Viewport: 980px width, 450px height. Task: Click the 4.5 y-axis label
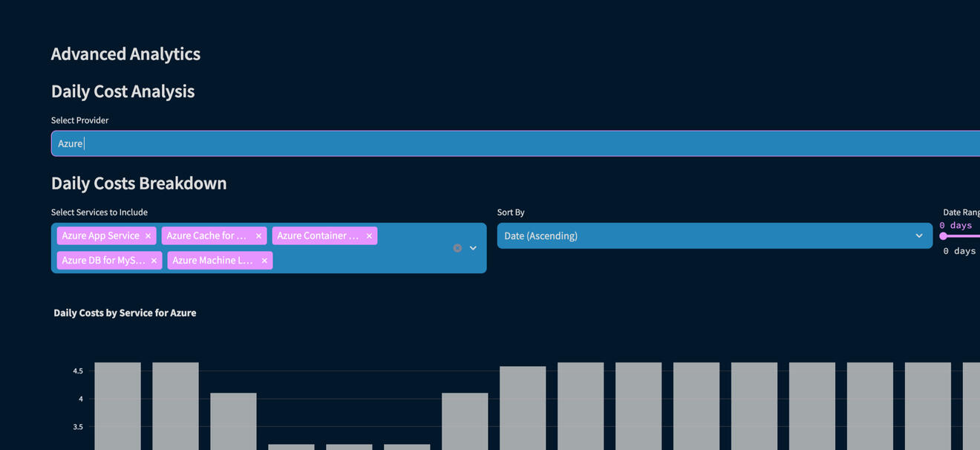[x=78, y=371]
